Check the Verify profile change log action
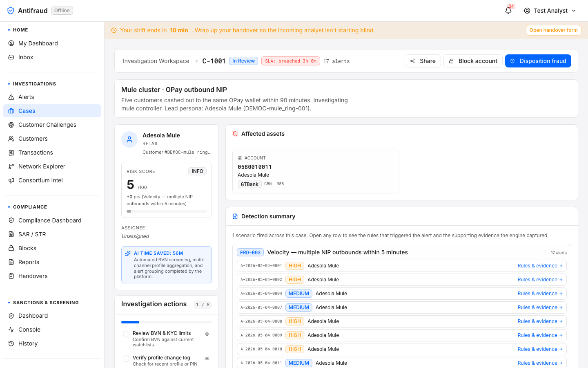 [x=126, y=359]
